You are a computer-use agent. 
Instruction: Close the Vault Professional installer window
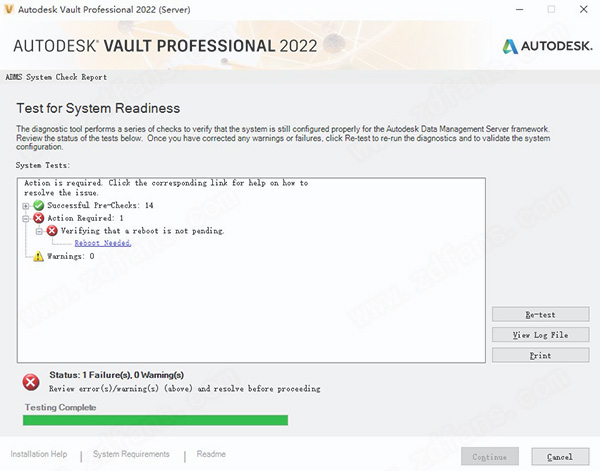coord(584,9)
